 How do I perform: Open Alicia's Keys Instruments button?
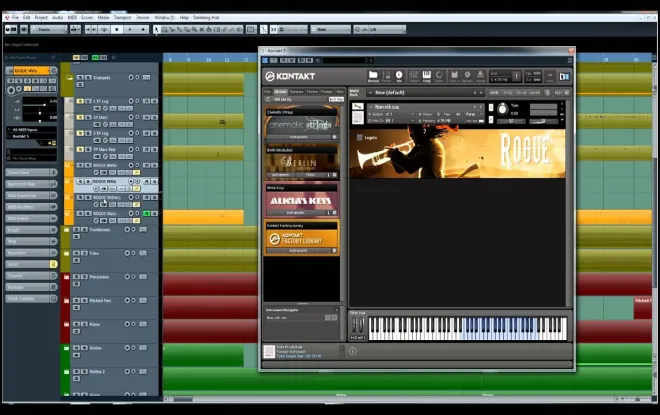click(x=296, y=213)
